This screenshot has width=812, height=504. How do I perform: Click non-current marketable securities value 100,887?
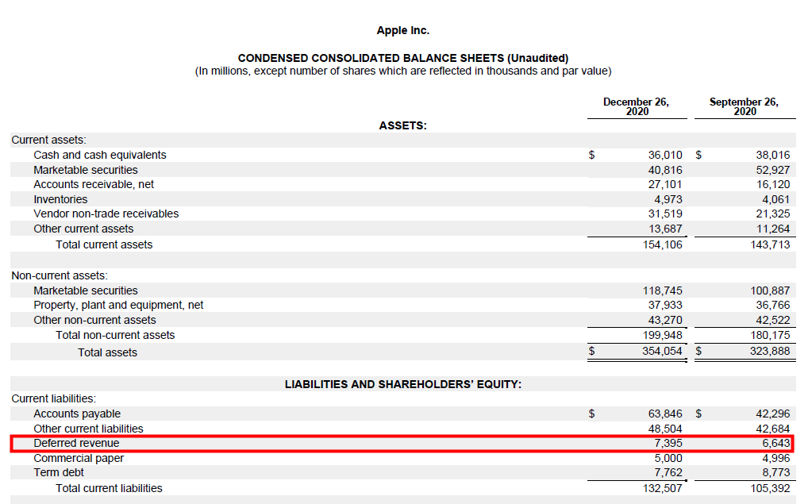coord(770,290)
